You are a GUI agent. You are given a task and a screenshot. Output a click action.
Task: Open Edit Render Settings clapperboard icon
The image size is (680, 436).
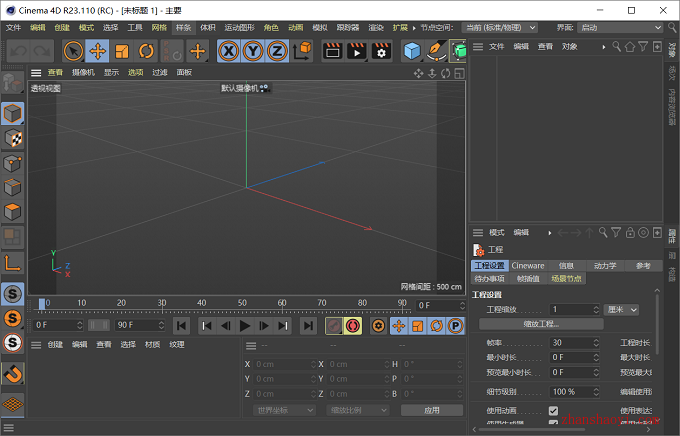coord(381,51)
